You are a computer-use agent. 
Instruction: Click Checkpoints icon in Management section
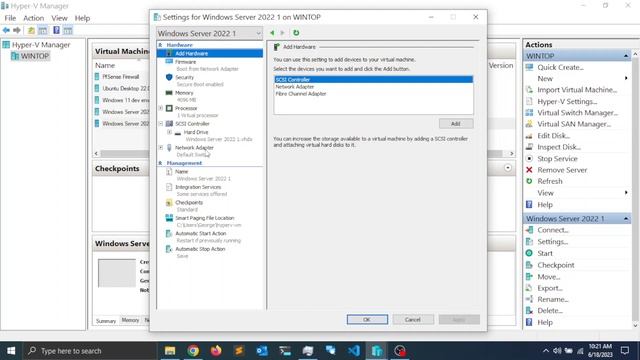(x=169, y=202)
